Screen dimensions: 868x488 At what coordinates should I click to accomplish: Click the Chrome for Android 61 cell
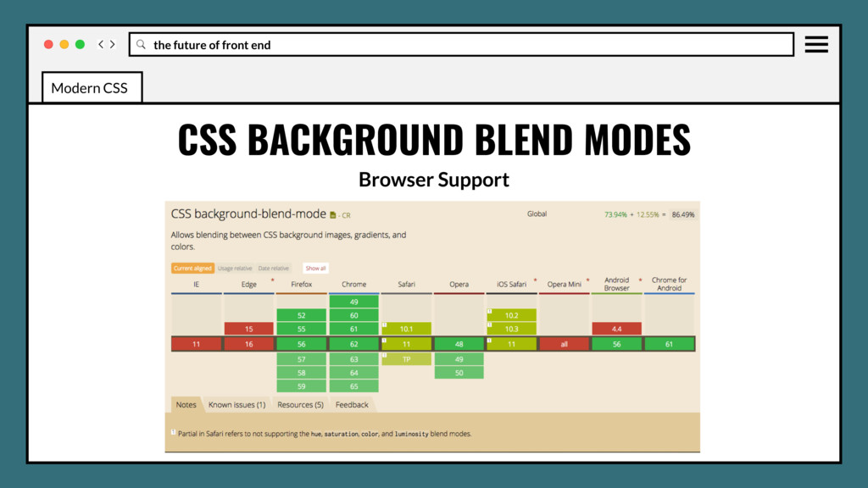tap(670, 344)
